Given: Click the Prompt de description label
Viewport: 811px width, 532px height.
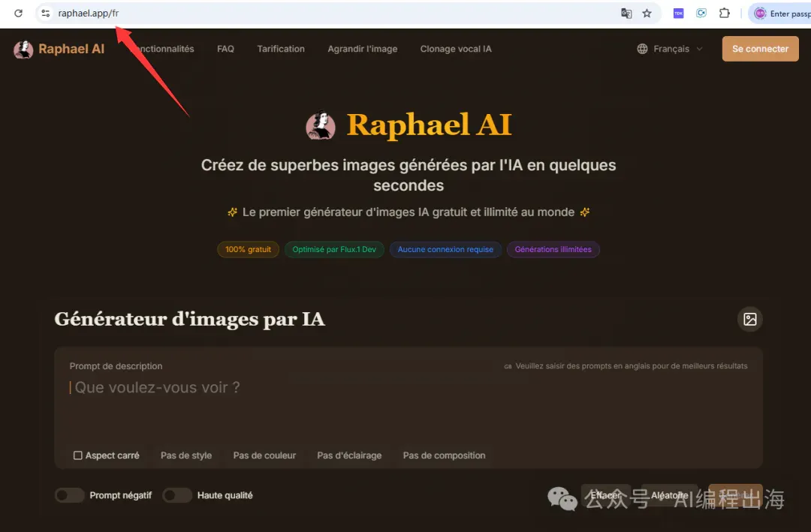Looking at the screenshot, I should 116,366.
